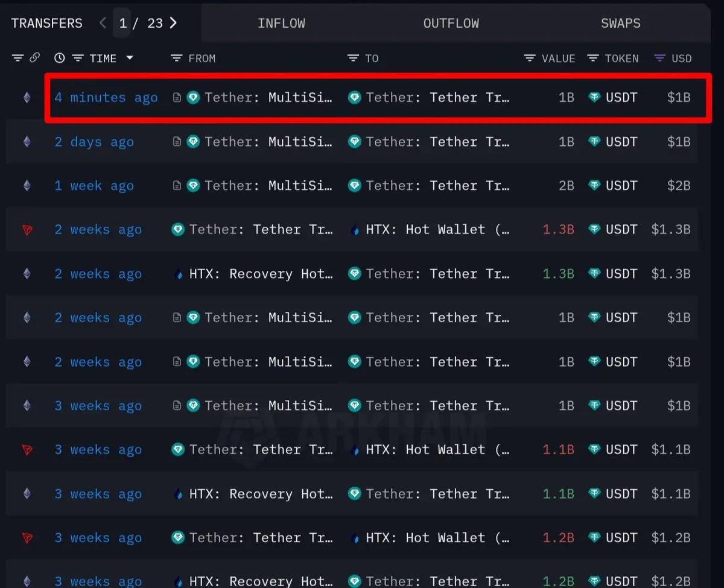Click the green 1.3B value cell
This screenshot has width=724, height=588.
pyautogui.click(x=558, y=274)
